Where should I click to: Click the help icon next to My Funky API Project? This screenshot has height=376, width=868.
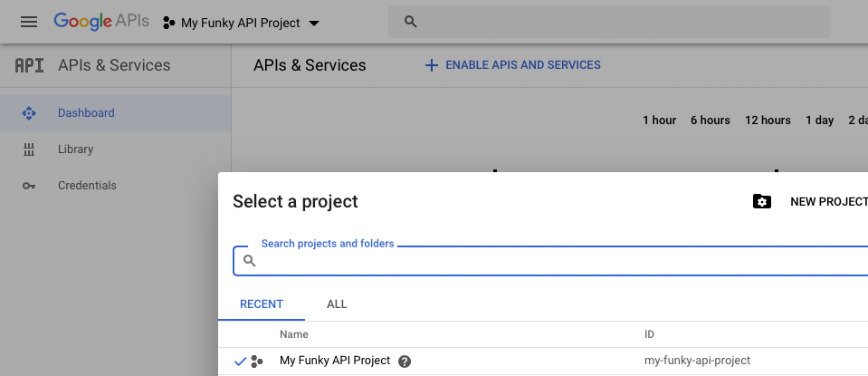tap(405, 362)
